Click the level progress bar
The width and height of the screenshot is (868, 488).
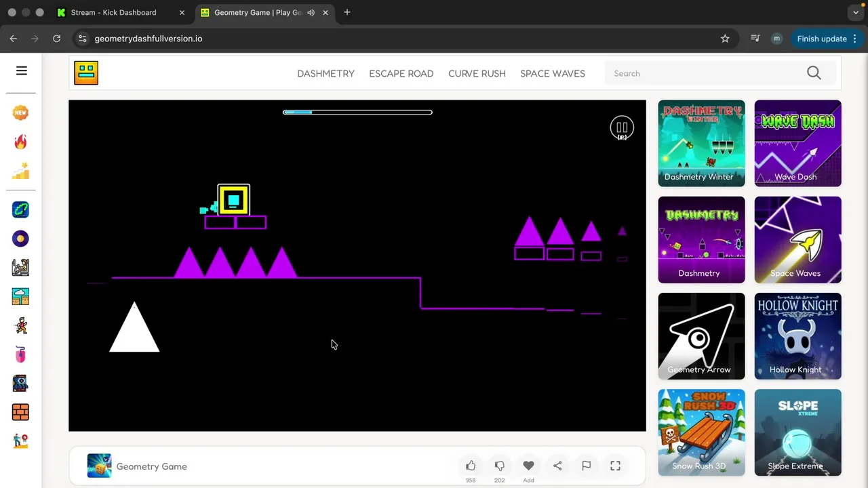point(357,112)
